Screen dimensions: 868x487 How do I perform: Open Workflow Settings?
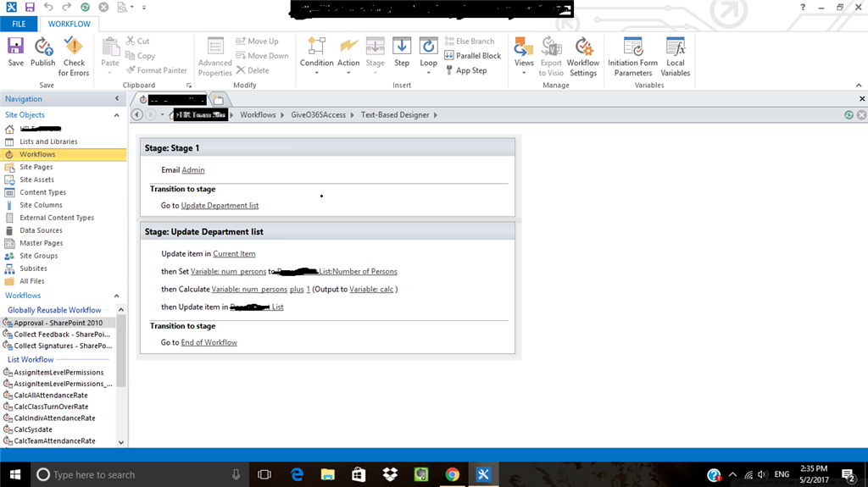pyautogui.click(x=583, y=57)
